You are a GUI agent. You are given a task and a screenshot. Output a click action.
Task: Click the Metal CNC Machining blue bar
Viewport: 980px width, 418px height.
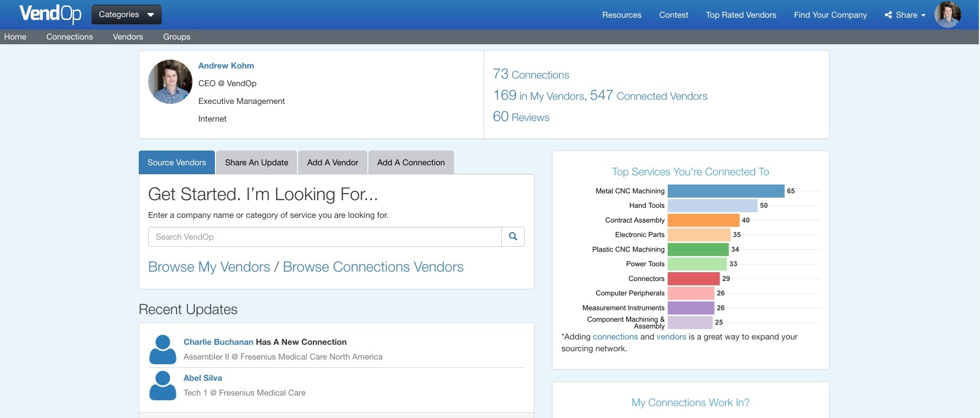pos(726,191)
